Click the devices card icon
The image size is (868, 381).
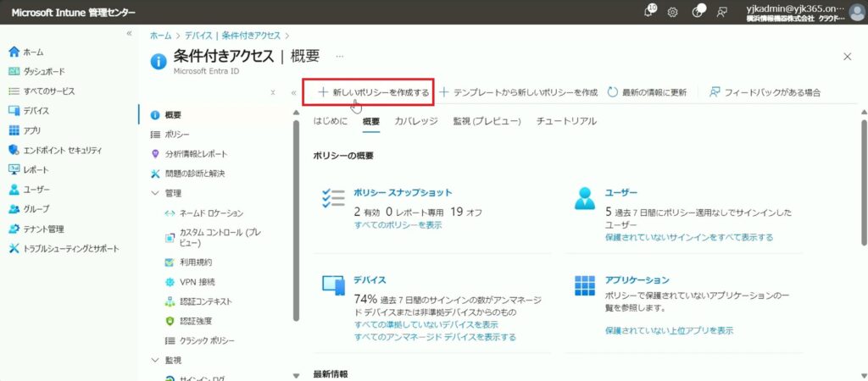coord(333,284)
